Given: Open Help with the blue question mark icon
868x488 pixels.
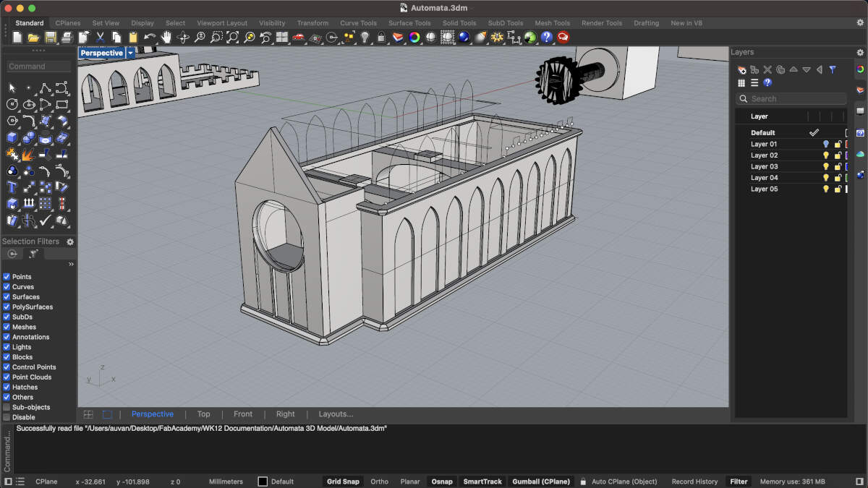Looking at the screenshot, I should 547,37.
